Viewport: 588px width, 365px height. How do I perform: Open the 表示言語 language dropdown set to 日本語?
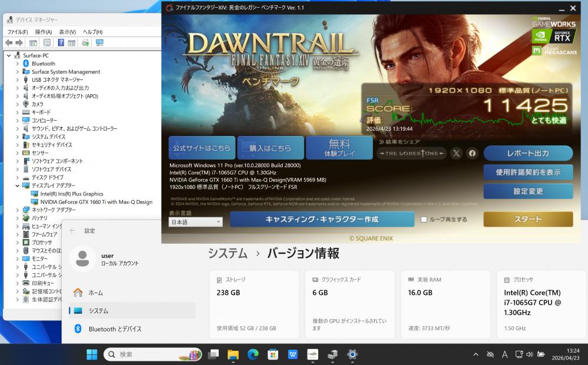point(195,222)
